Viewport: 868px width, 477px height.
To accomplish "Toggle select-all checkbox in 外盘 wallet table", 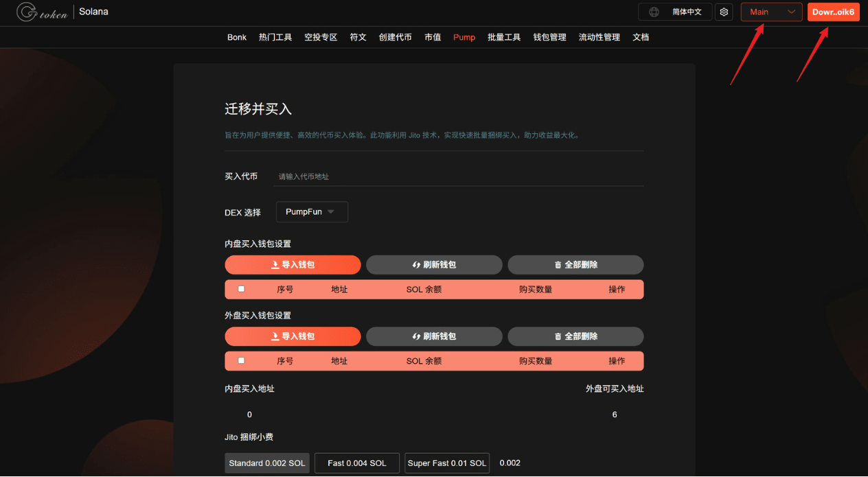I will (x=241, y=360).
